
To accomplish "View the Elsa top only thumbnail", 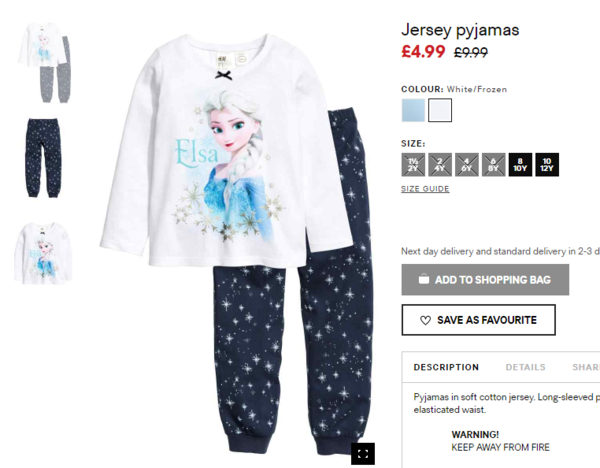I will point(43,253).
